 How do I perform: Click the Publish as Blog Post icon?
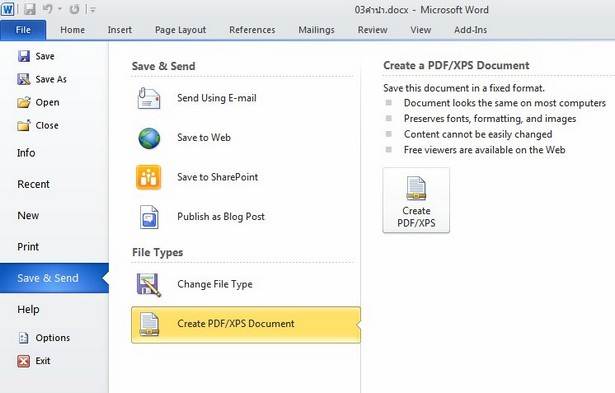(x=149, y=217)
